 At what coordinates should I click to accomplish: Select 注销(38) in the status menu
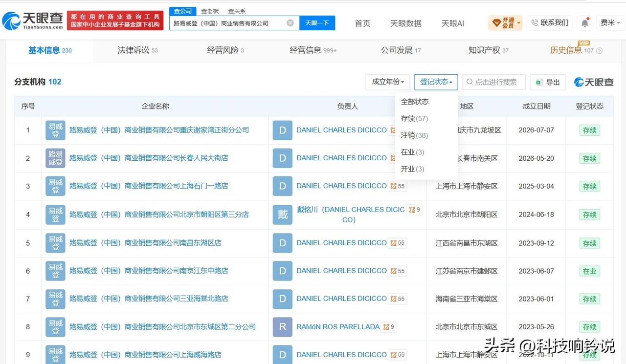(414, 135)
